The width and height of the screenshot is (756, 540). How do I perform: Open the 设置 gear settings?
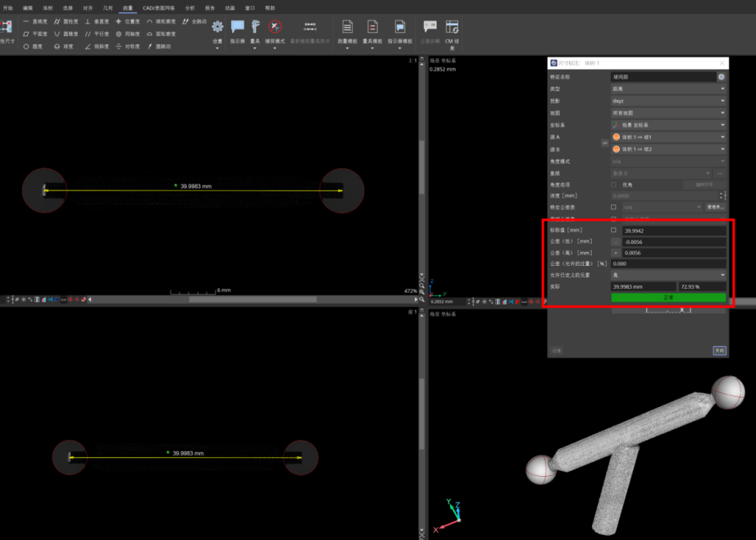[217, 27]
